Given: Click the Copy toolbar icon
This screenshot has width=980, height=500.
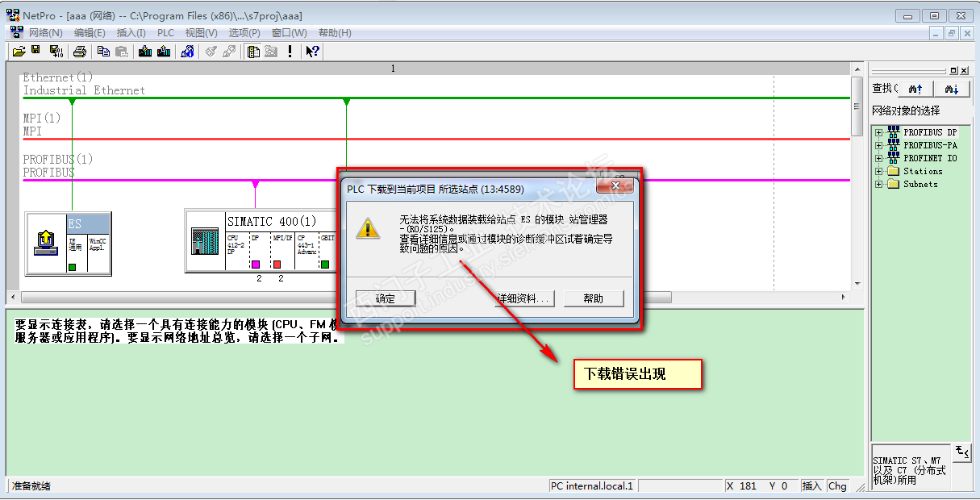Looking at the screenshot, I should pyautogui.click(x=104, y=51).
